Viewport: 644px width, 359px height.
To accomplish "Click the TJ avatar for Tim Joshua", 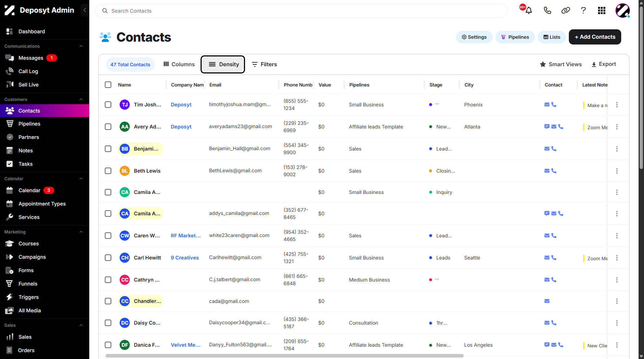I will [x=125, y=105].
